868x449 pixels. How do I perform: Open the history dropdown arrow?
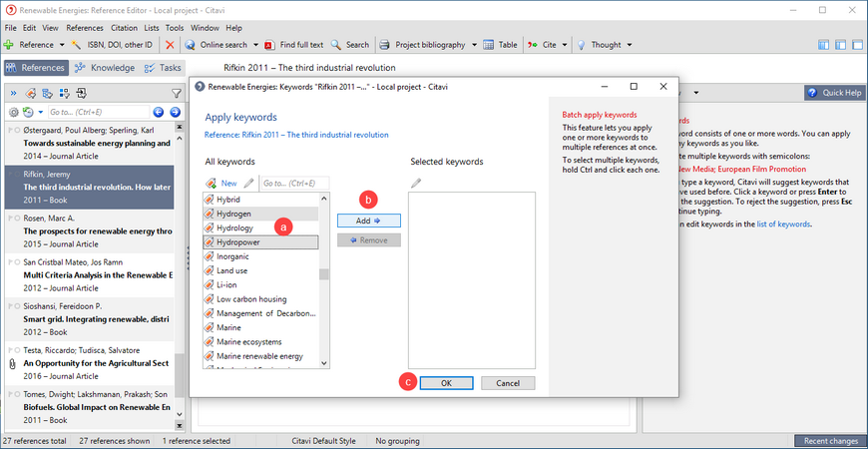point(41,113)
